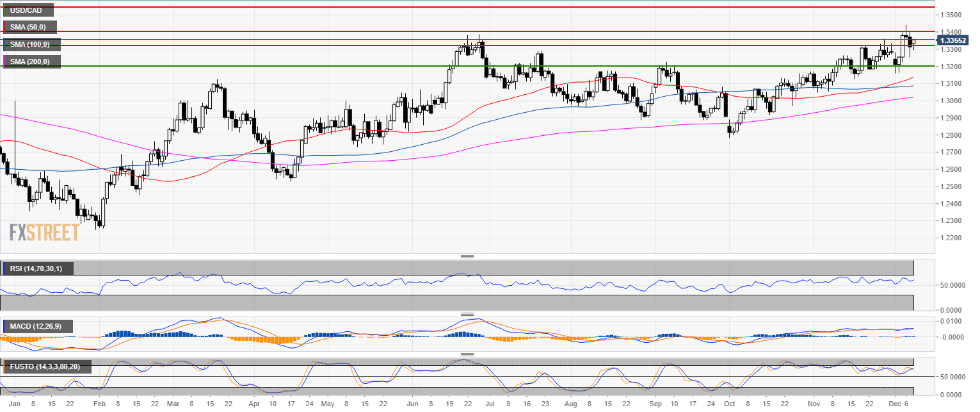Click the 1.2200 price axis label

coord(949,238)
